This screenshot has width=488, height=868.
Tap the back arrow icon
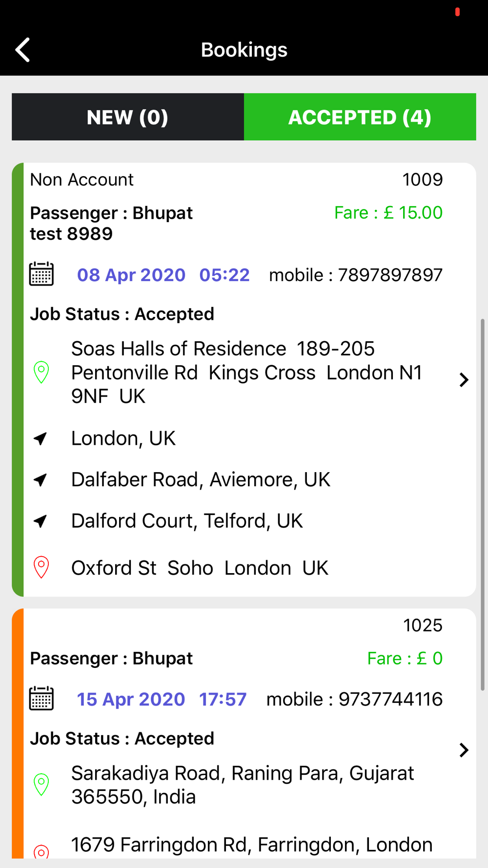[23, 50]
